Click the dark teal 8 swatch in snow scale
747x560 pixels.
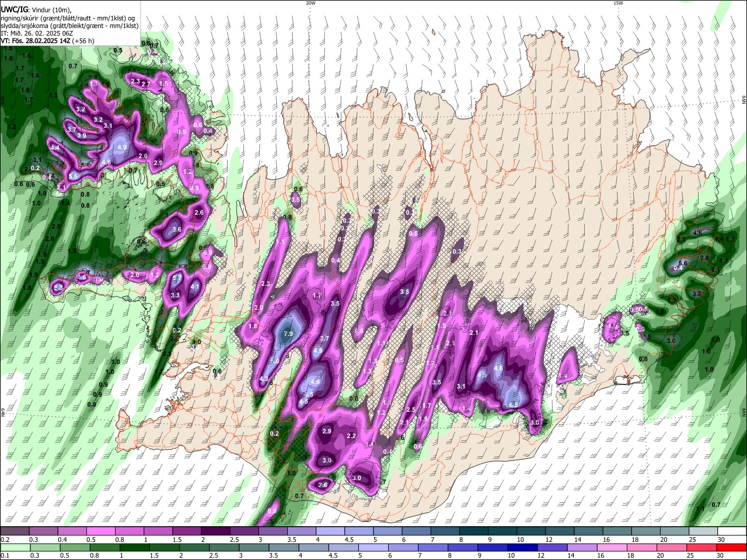473,531
